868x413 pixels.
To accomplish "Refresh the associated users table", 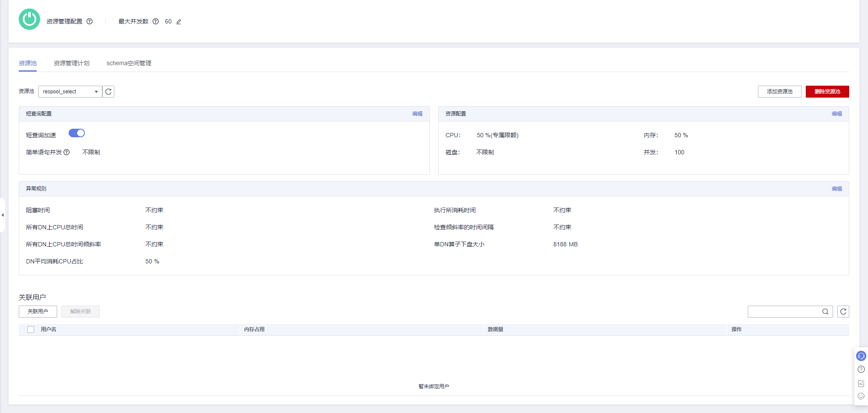I will [843, 312].
